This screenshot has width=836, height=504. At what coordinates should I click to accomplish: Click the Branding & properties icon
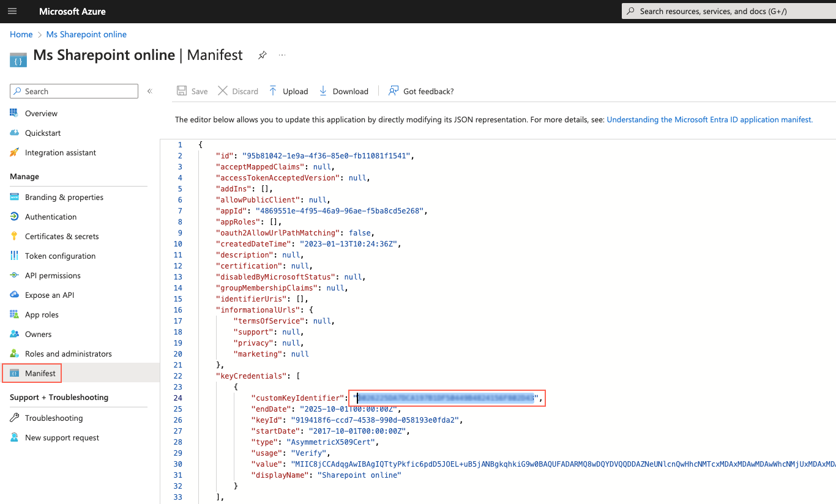(14, 197)
